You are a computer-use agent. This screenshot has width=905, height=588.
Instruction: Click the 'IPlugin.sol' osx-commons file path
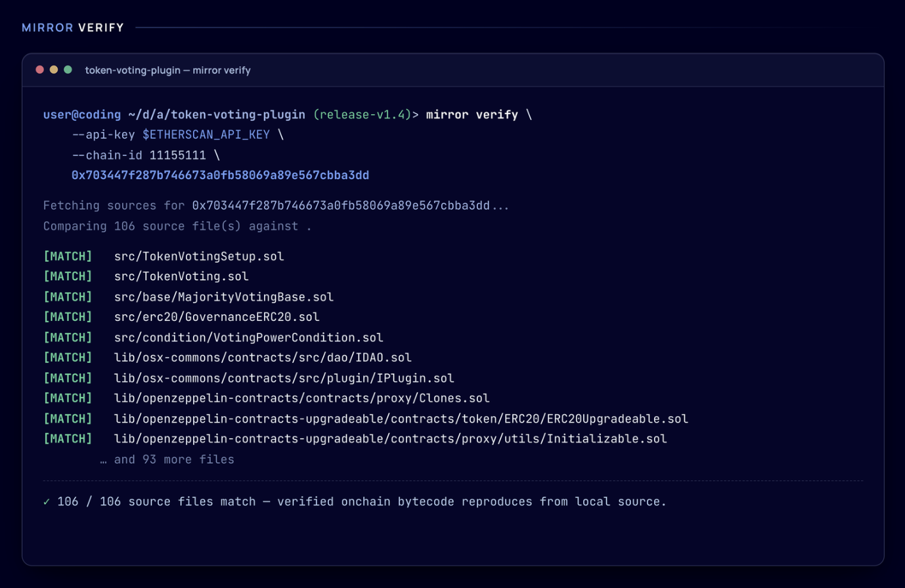point(284,379)
